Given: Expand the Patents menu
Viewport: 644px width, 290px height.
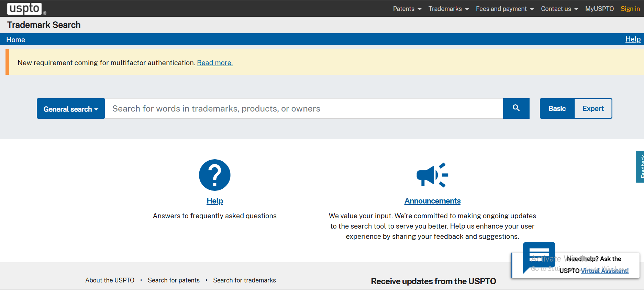Looking at the screenshot, I should (x=407, y=9).
